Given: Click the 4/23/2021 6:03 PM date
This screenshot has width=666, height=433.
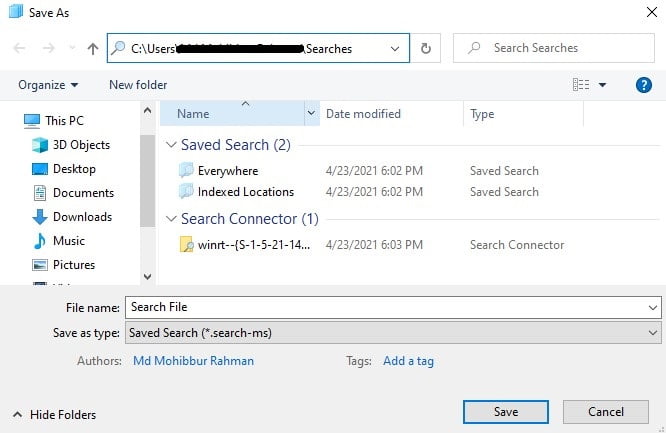Looking at the screenshot, I should 374,245.
